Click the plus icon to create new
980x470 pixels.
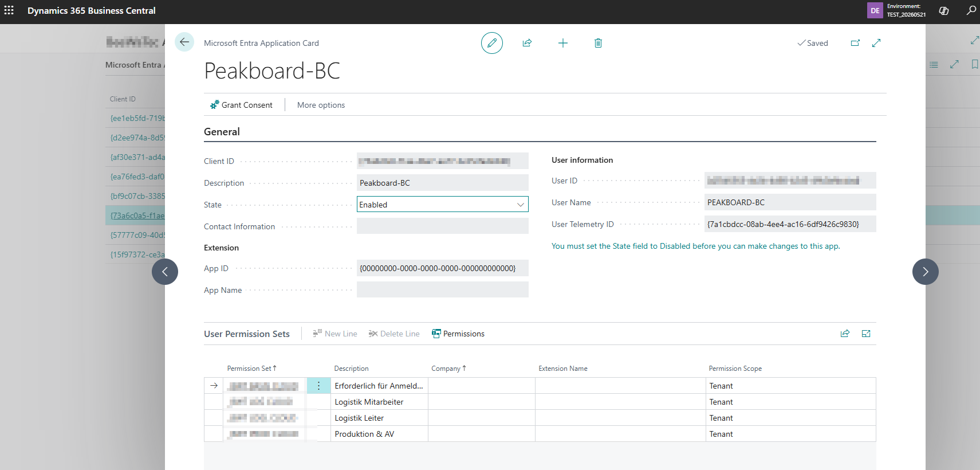tap(563, 43)
